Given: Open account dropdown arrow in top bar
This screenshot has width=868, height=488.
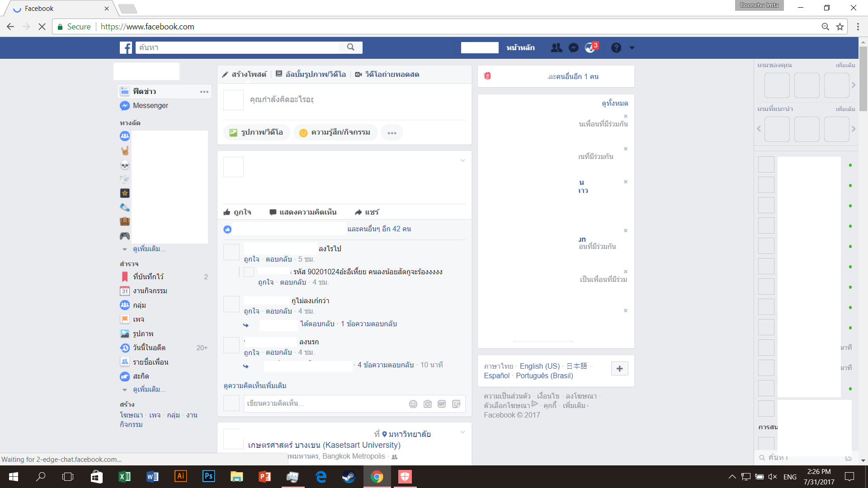Looking at the screenshot, I should click(632, 48).
